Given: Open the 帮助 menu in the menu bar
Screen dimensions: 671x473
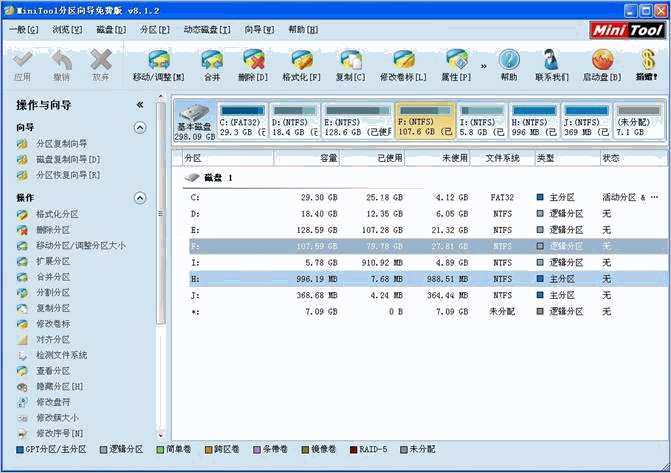Looking at the screenshot, I should pyautogui.click(x=303, y=30).
